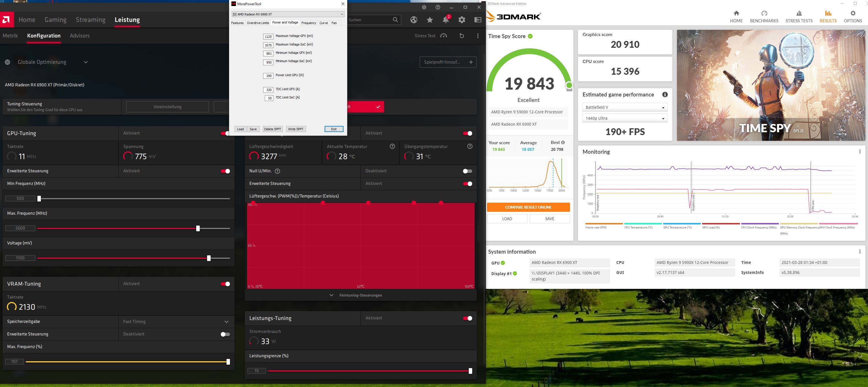Screen dimensions: 868x387
Task: Toggle Erweiterte Steuerung under GPU-Tuning
Action: tap(225, 171)
